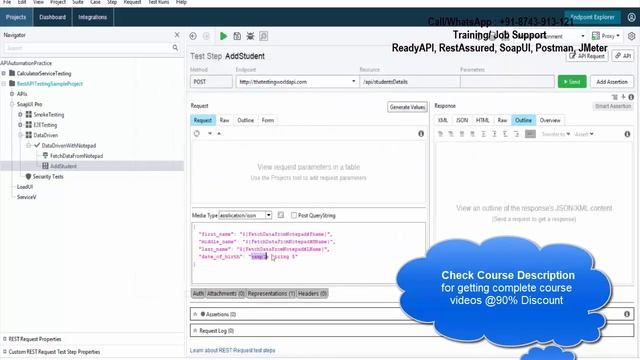Click the SmokeTesting suite icon

(x=29, y=114)
